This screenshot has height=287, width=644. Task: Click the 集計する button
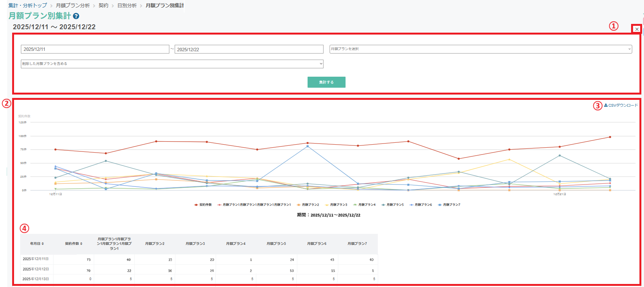click(x=327, y=82)
